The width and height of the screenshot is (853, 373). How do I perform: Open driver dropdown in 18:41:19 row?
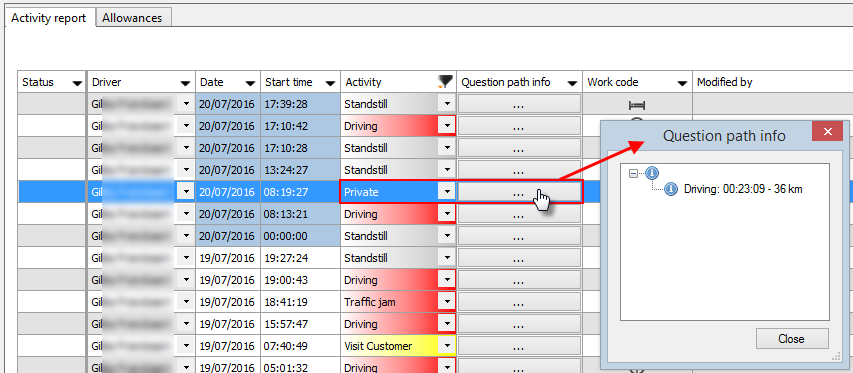186,302
